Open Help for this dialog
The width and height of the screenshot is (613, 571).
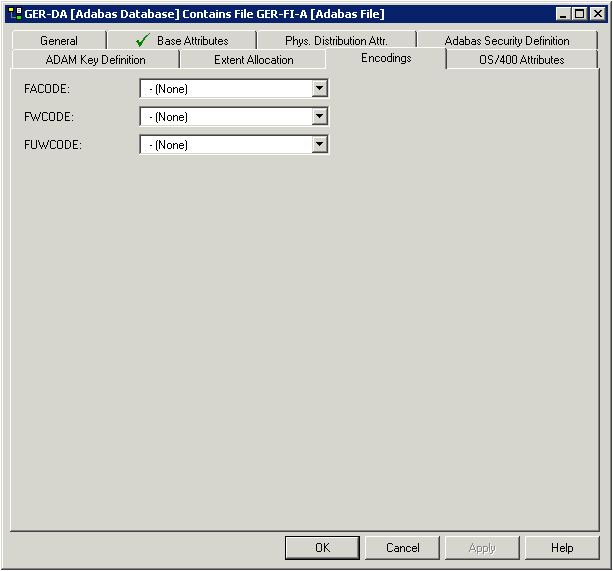click(x=562, y=548)
